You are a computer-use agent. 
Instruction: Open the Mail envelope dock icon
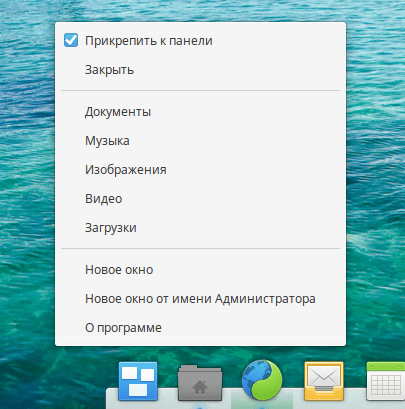coord(324,381)
